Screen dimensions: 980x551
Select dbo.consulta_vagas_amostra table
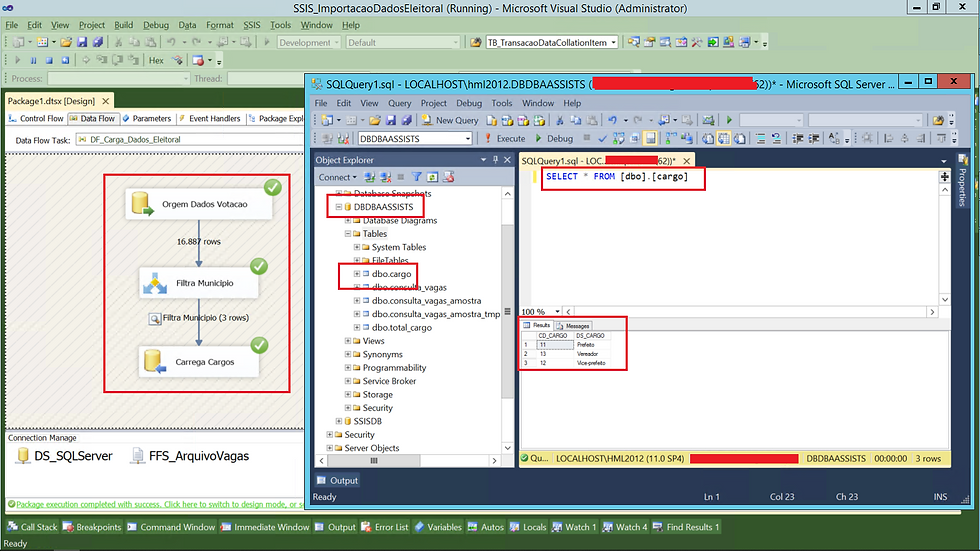427,300
